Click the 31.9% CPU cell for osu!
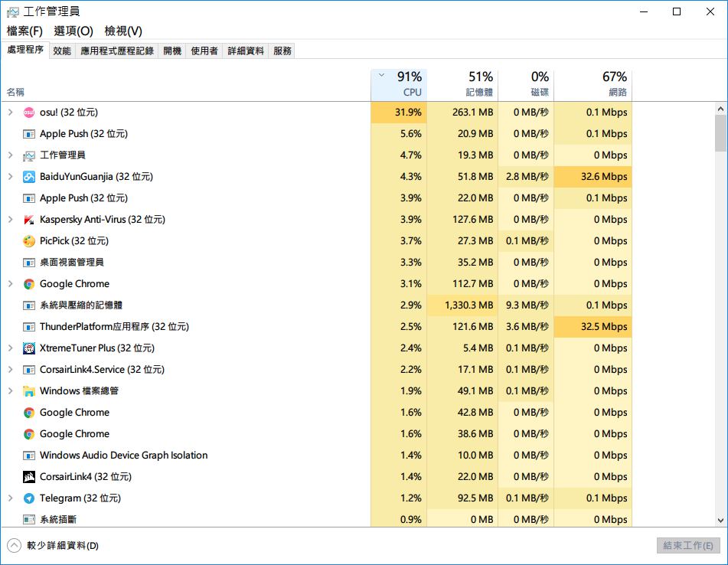Image resolution: width=728 pixels, height=565 pixels. (399, 113)
